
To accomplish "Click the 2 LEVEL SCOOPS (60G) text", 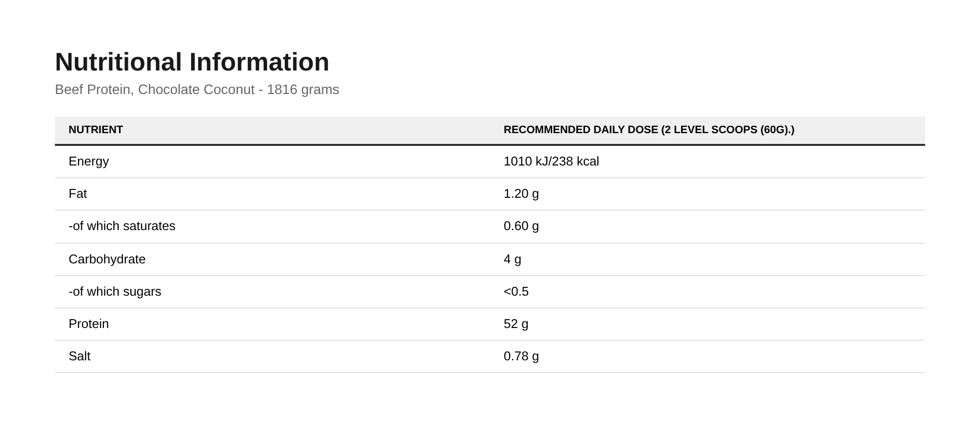I will coord(727,130).
